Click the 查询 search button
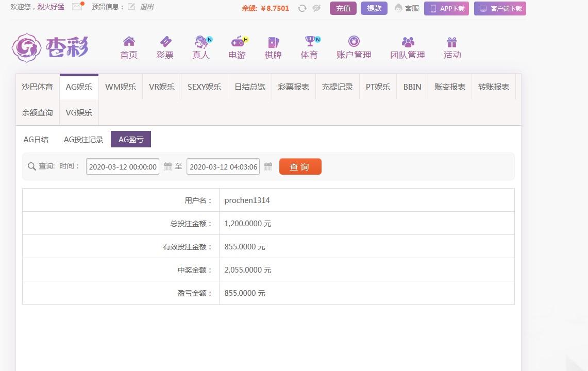The image size is (588, 371). (300, 166)
